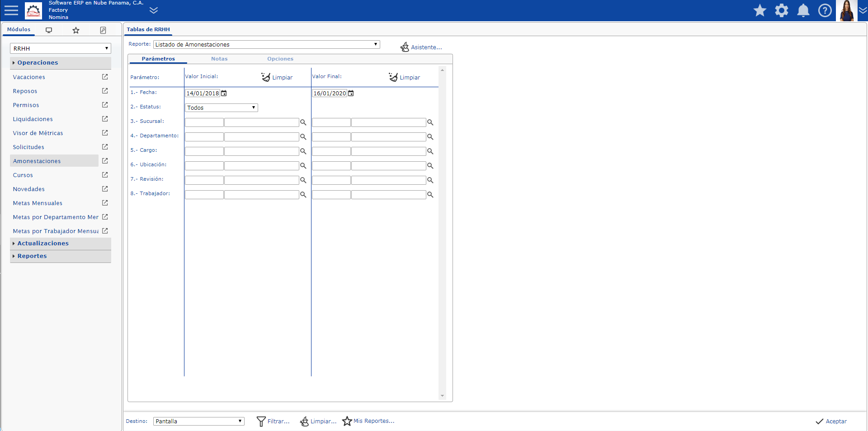
Task: Click the favorites star in header
Action: 759,10
